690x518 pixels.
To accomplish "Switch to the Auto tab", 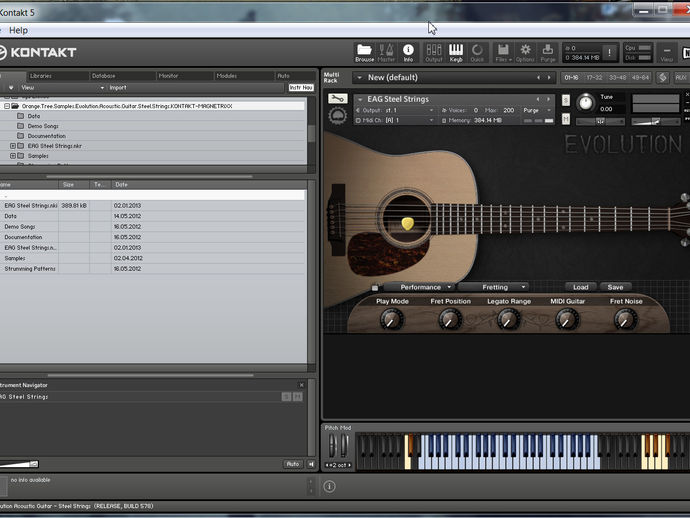I will (x=283, y=76).
